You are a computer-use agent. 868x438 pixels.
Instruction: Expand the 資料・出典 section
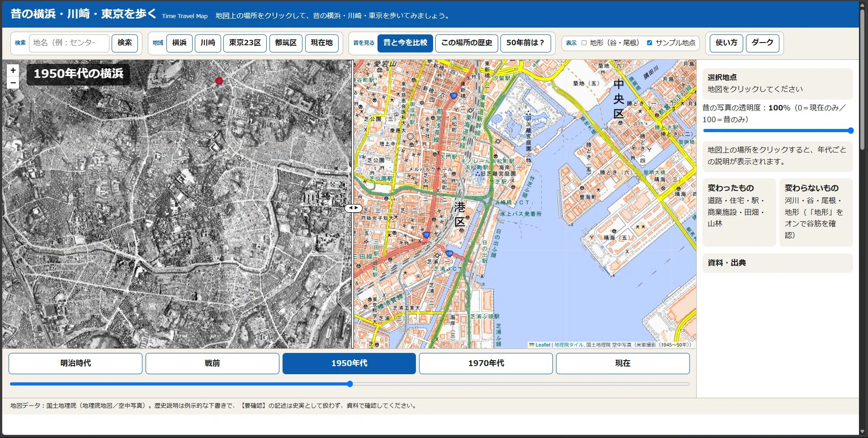pyautogui.click(x=778, y=263)
